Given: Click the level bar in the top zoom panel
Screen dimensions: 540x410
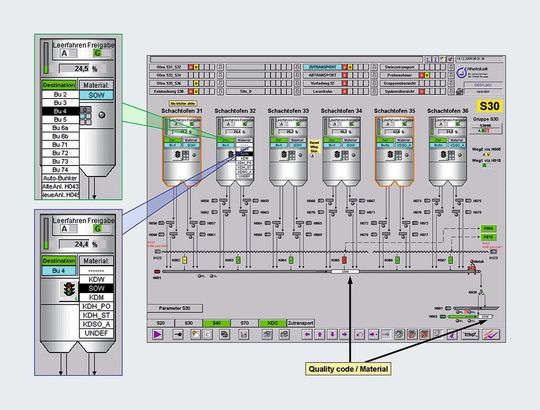Looking at the screenshot, I should pyautogui.click(x=46, y=57).
